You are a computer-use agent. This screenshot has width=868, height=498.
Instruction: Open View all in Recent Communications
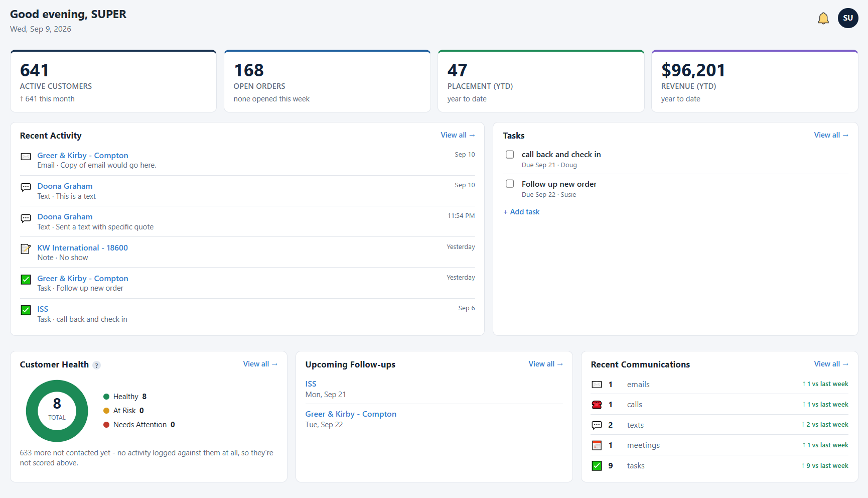click(831, 364)
